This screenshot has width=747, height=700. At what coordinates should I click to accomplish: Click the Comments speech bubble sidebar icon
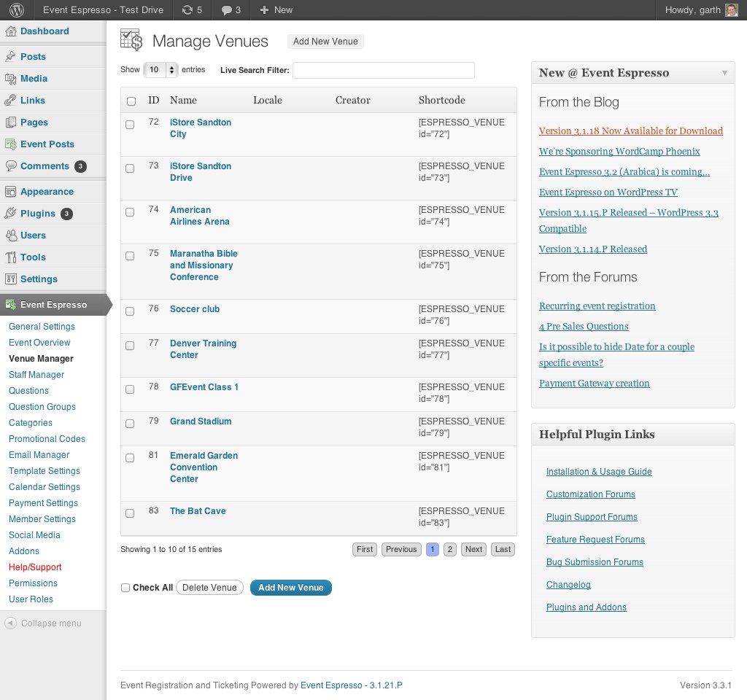(10, 166)
